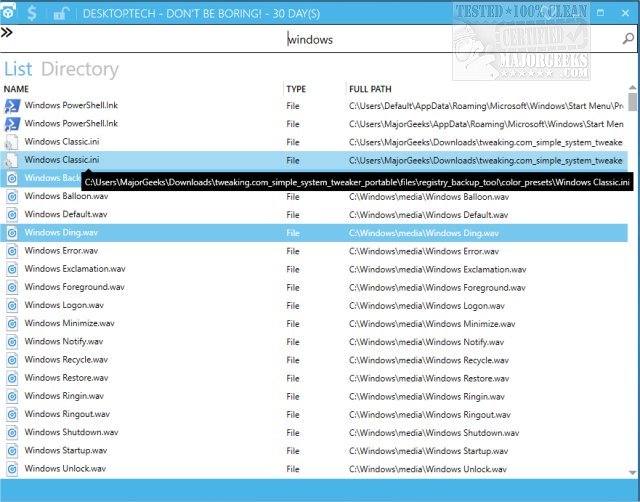Select 'Windows Ringout.wav' file name

coord(67,414)
